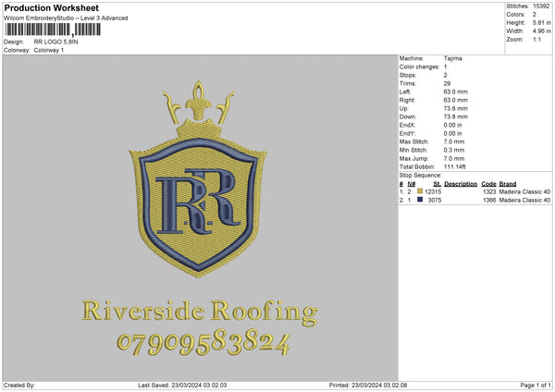Click the Colors value 2

(x=535, y=15)
